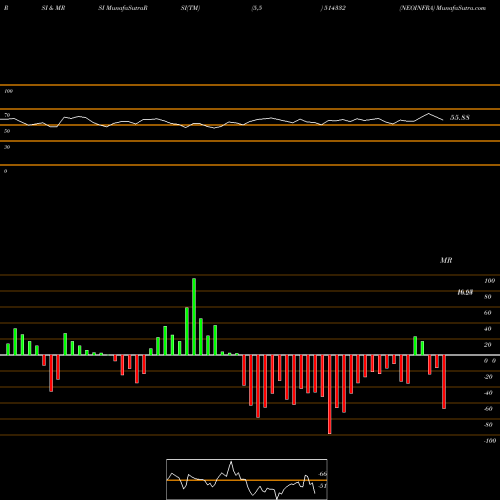
Task: Click the RSI scale label 50
Action: coord(7,131)
